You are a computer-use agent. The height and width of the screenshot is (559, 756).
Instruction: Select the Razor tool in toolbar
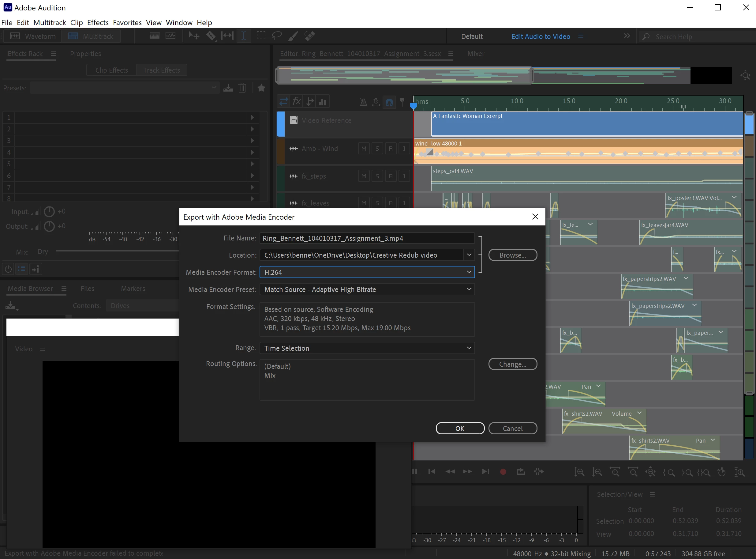[211, 36]
